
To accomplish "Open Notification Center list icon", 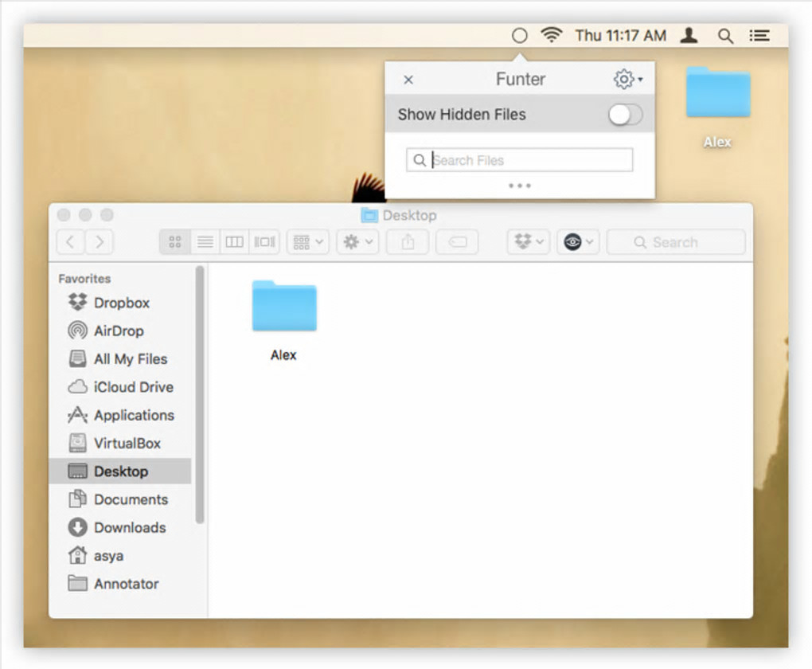I will (x=759, y=36).
